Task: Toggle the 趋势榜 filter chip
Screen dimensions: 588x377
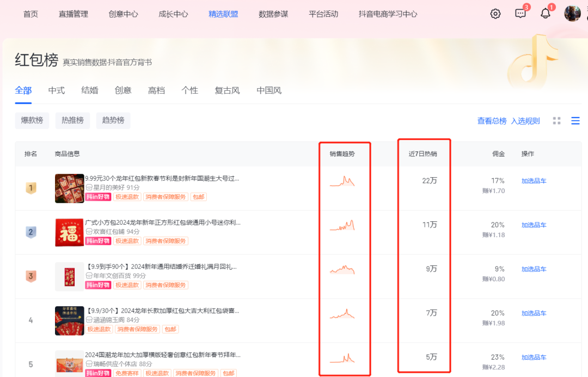Action: 113,120
